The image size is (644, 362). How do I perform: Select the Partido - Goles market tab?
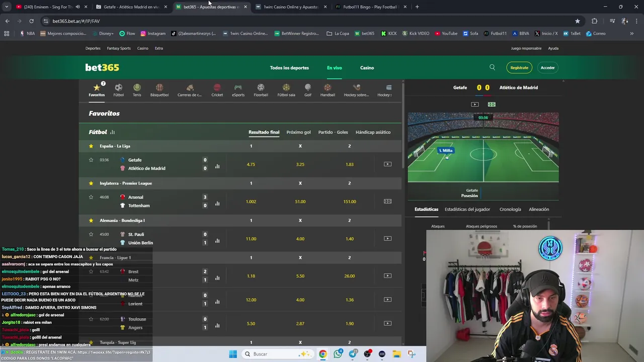[x=333, y=132]
